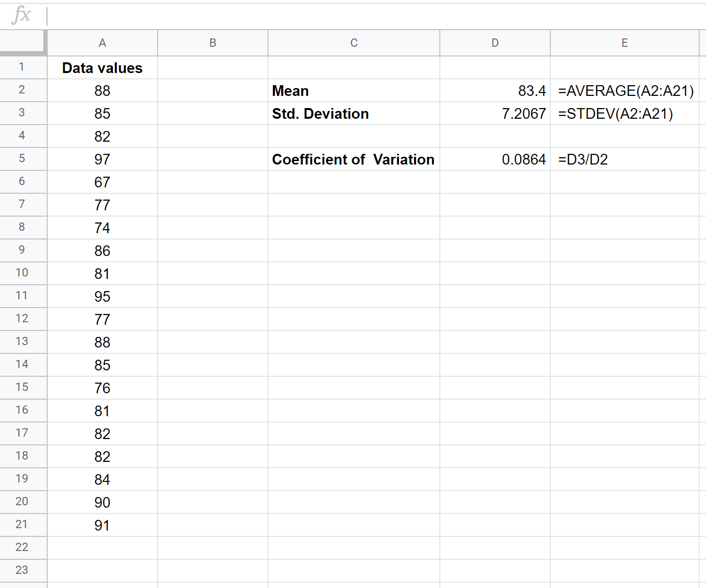The width and height of the screenshot is (706, 588).
Task: Select column D header
Action: coord(495,43)
